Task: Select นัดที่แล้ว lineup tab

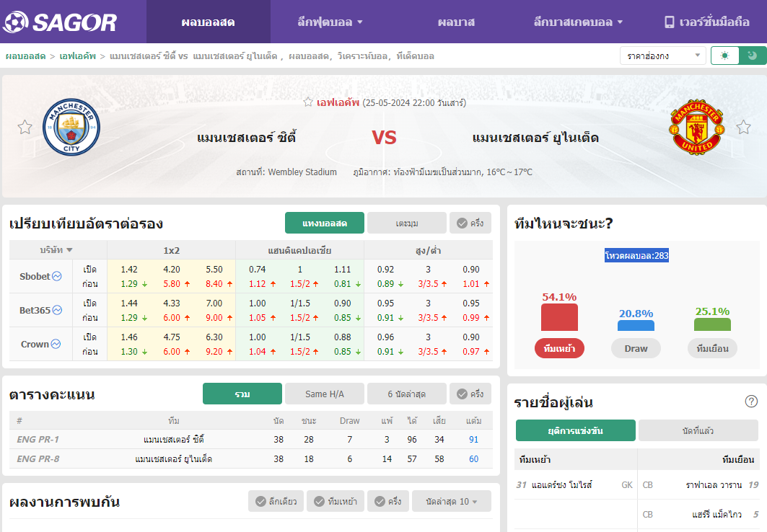Action: pyautogui.click(x=698, y=430)
